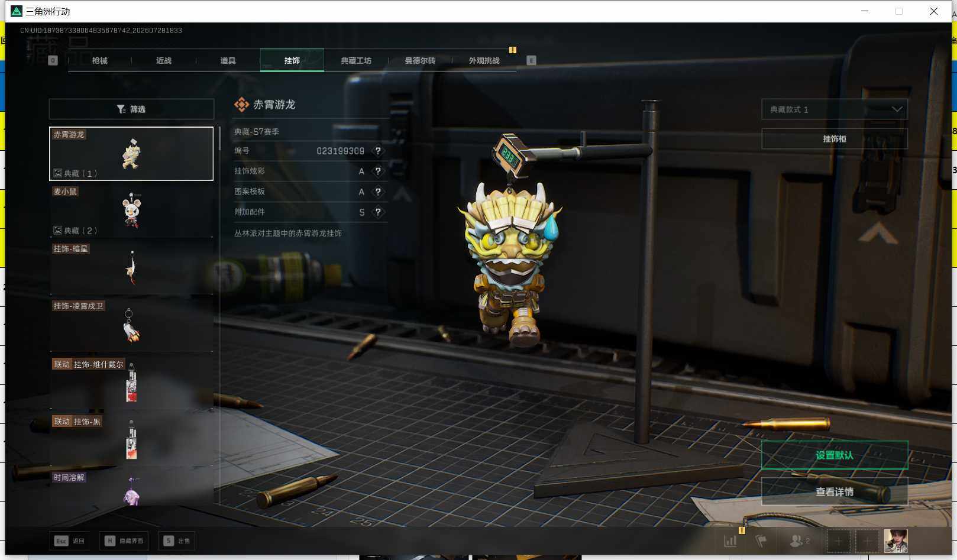Click the E next-tab key icon
957x560 pixels.
531,60
